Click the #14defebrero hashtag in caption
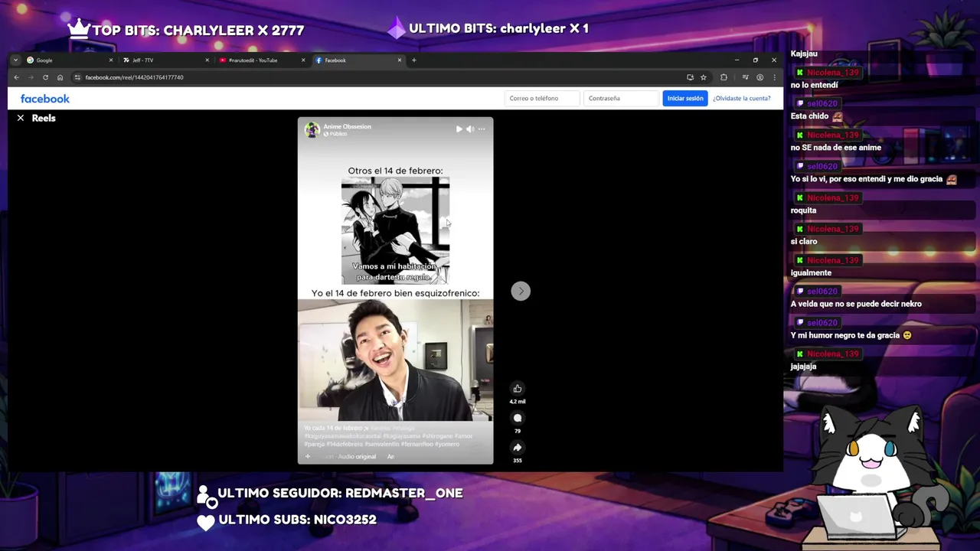 345,444
